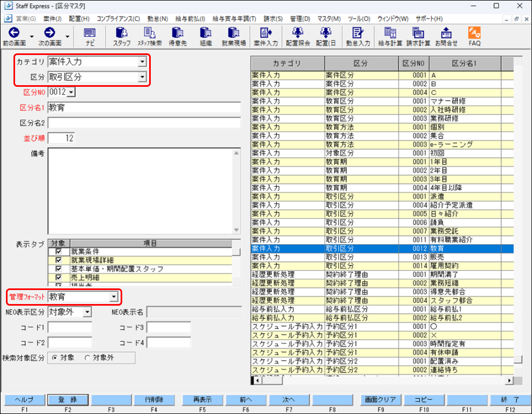The width and height of the screenshot is (532, 414).
Task: Open the 配置照会 toolbar icon
Action: [x=298, y=36]
